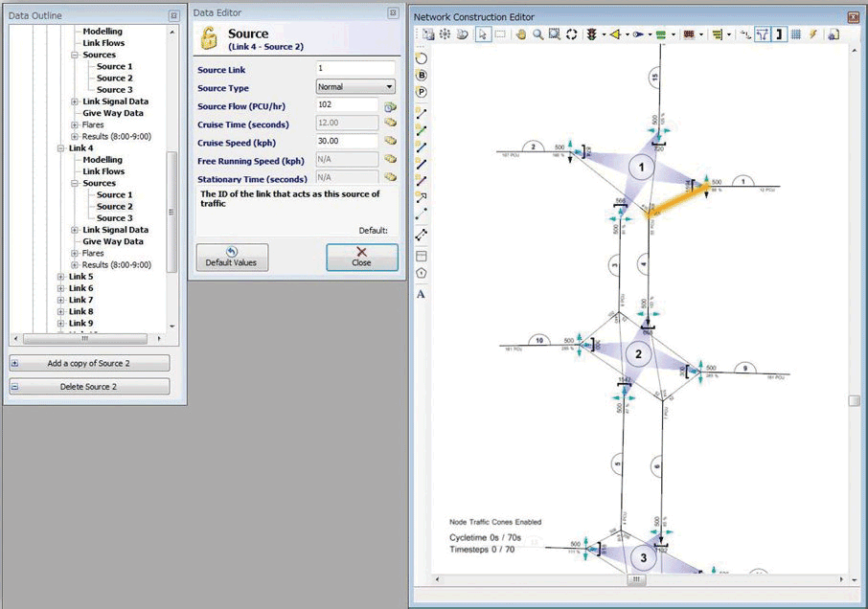Screen dimensions: 868x609
Task: Click the Source Flow input field
Action: coord(347,105)
